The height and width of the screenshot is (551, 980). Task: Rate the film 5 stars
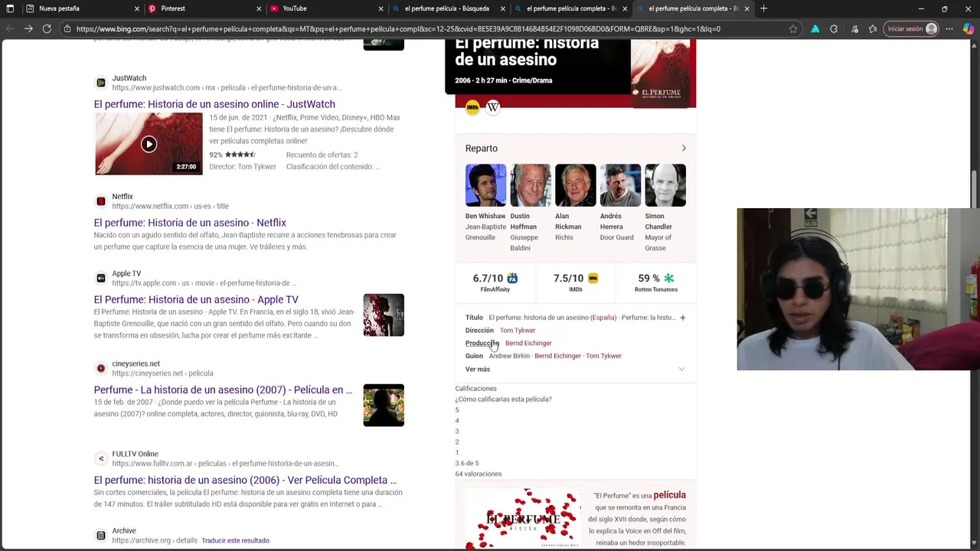(457, 410)
